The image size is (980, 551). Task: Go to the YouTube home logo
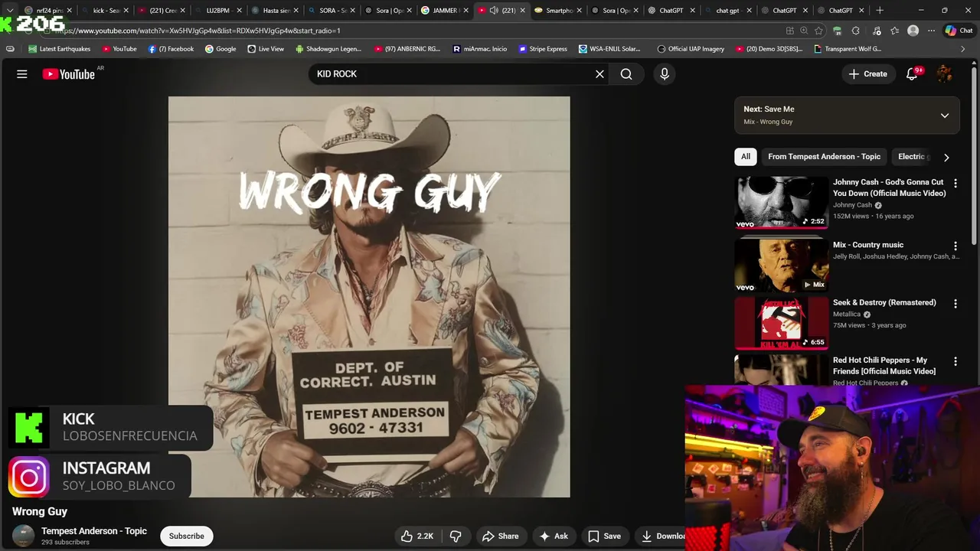[68, 74]
